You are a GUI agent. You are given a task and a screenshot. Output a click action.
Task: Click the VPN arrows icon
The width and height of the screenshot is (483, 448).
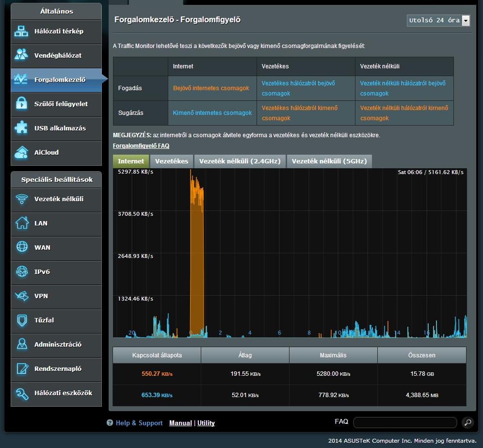[21, 296]
